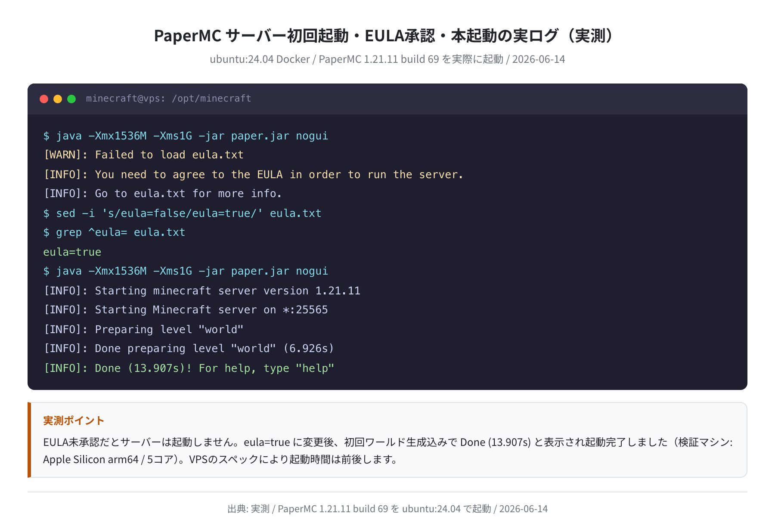Viewport: 775px width, 532px height.
Task: Click the green maximize dot in terminal header
Action: click(x=71, y=99)
